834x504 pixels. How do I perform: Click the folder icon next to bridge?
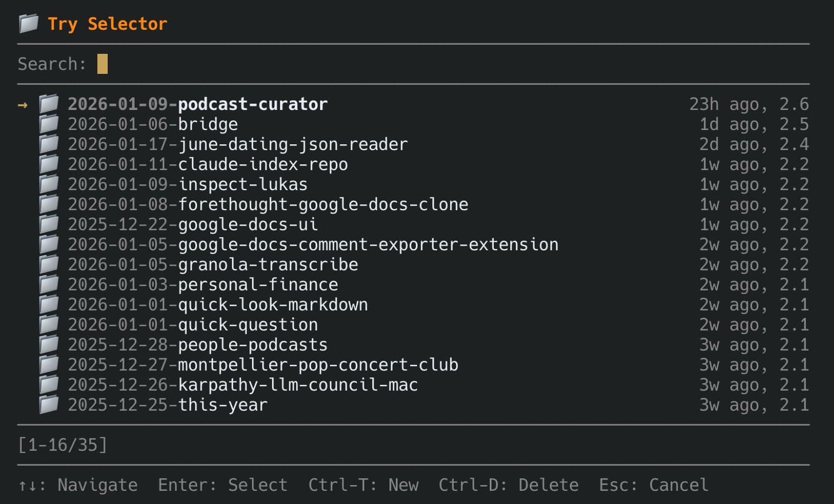(x=49, y=124)
